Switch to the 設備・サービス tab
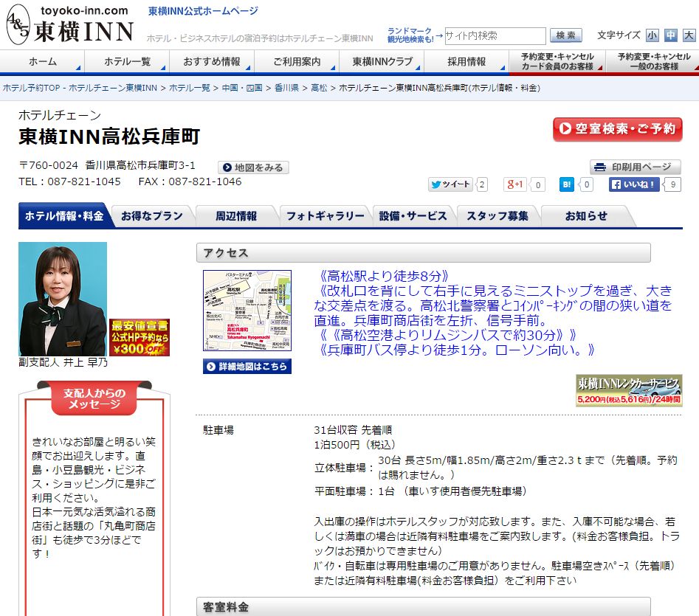The height and width of the screenshot is (616, 699). tap(413, 216)
